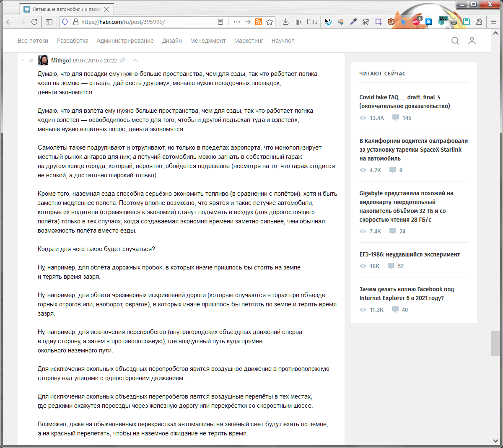Open 52 comments of ЕГЭ-1986 article
Viewport: 503px width, 448px height.
(396, 266)
